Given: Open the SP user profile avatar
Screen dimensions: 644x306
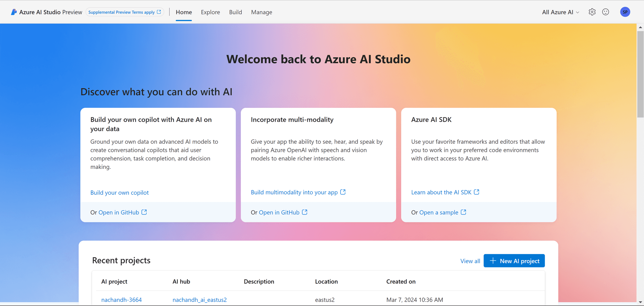Looking at the screenshot, I should (625, 12).
